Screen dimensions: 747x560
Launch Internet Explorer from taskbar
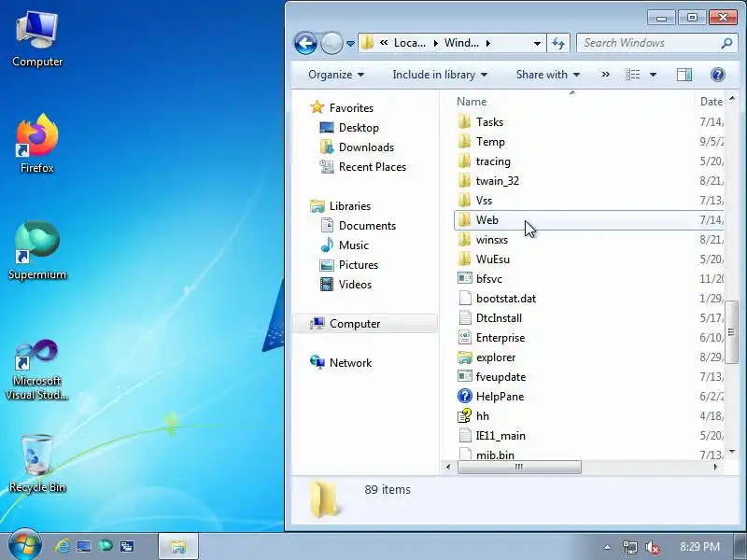point(63,546)
